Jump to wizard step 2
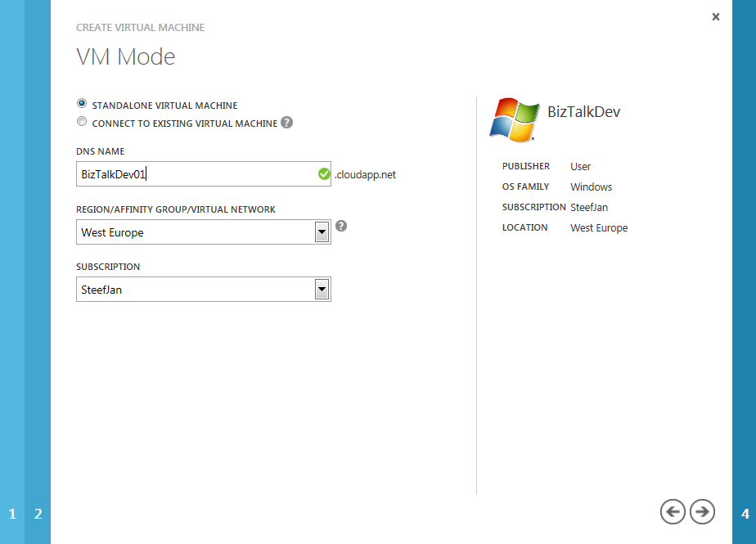 [38, 514]
